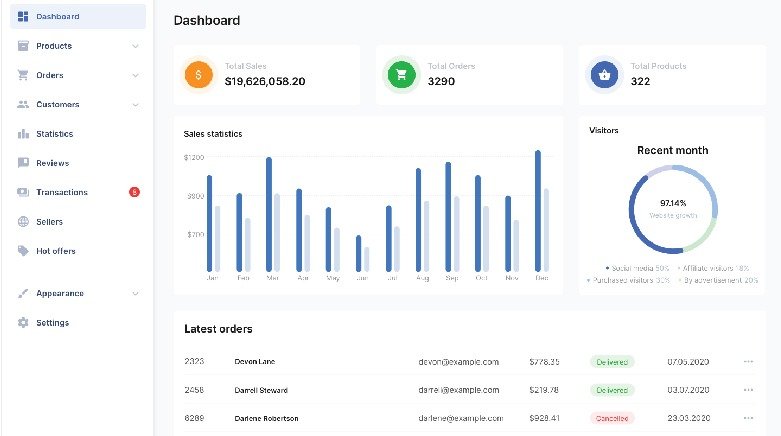Click the tallest December bar in chart
The image size is (781, 436).
coord(538,210)
